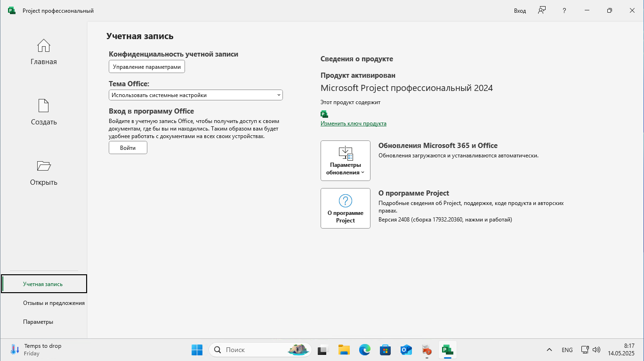644x361 pixels.
Task: Click the Изменить ключ продукта link
Action: pos(353,123)
